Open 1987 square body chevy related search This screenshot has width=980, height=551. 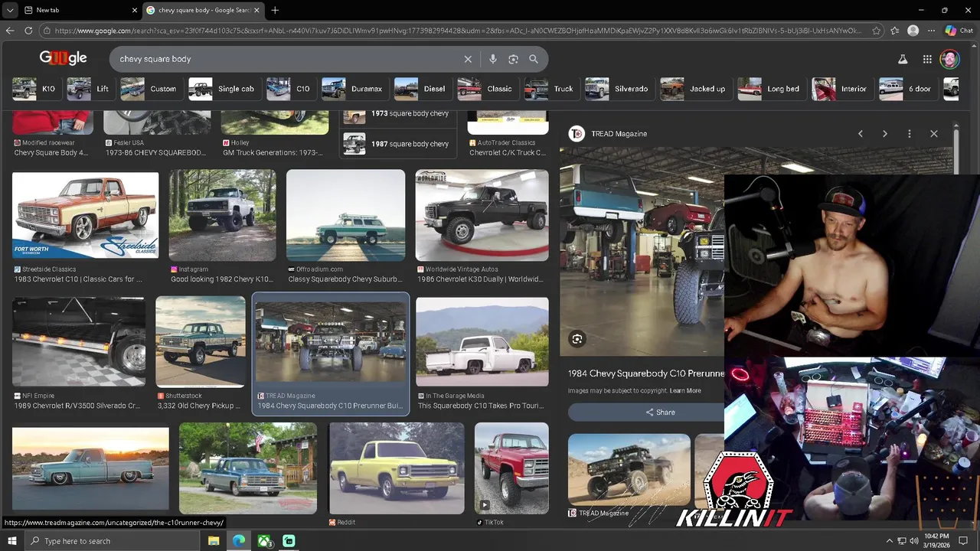coord(398,144)
